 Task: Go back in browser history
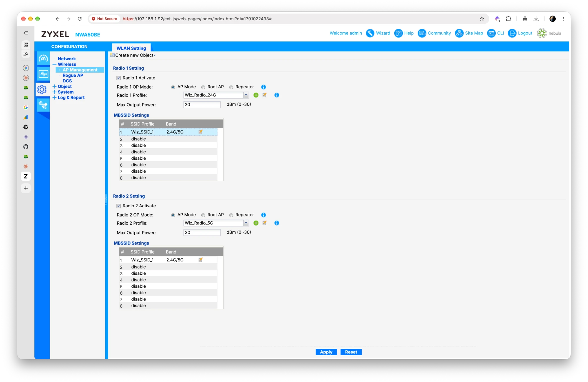point(58,19)
